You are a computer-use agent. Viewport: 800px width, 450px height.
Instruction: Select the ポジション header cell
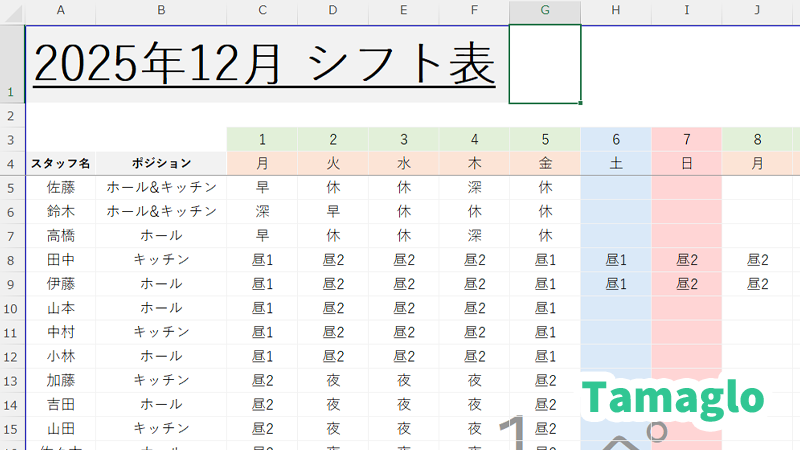click(x=161, y=163)
